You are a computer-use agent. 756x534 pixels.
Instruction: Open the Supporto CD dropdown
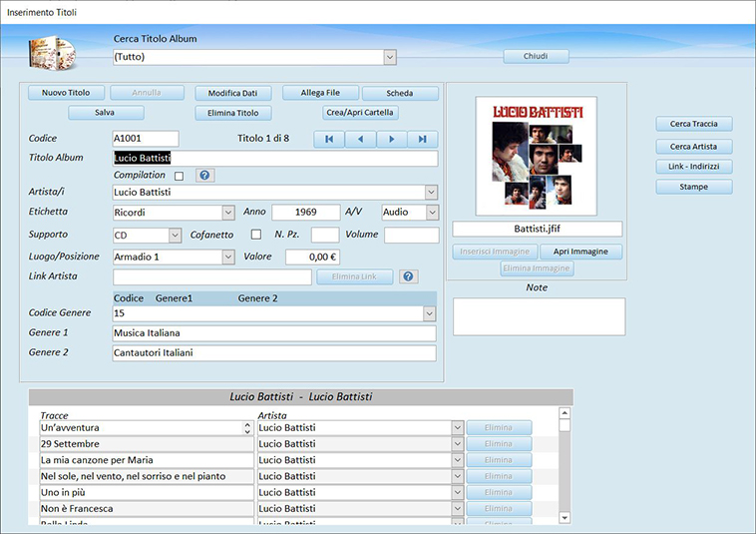tap(175, 236)
